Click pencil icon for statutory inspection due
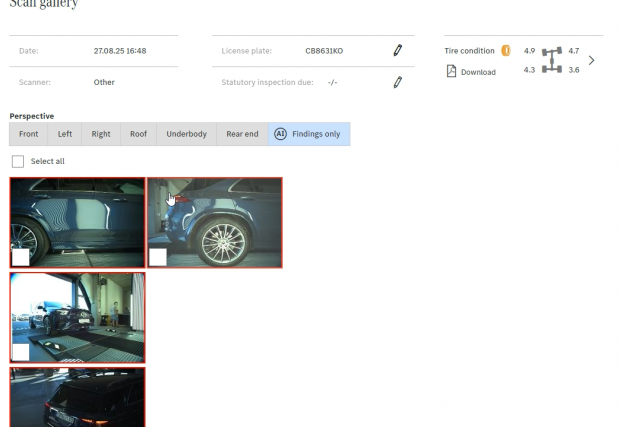 click(397, 82)
